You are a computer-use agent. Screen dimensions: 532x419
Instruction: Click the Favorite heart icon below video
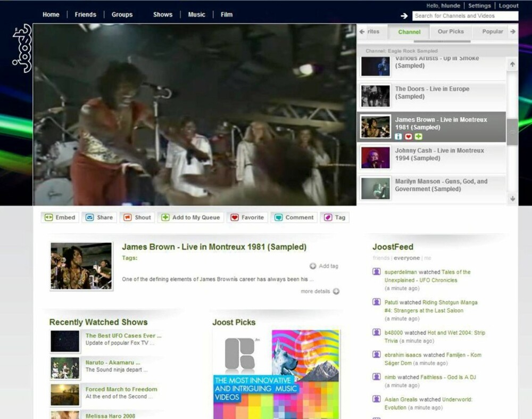(235, 217)
